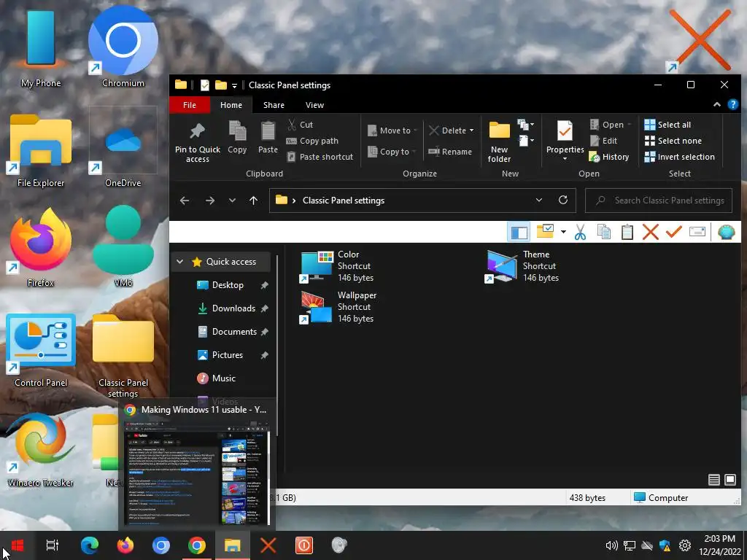Expand address bar history dropdown
Image resolution: width=747 pixels, height=560 pixels.
coord(539,200)
